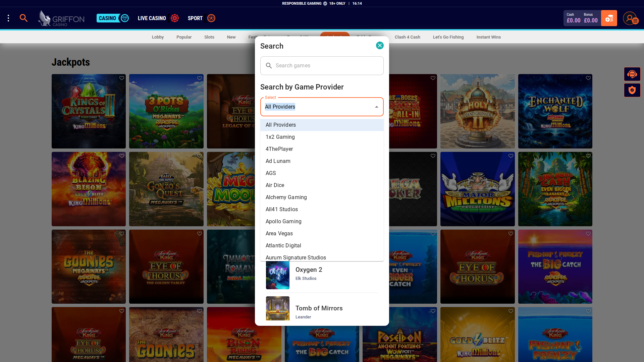This screenshot has height=362, width=644.
Task: Choose Alchemy Gaming as the provider
Action: [286, 197]
